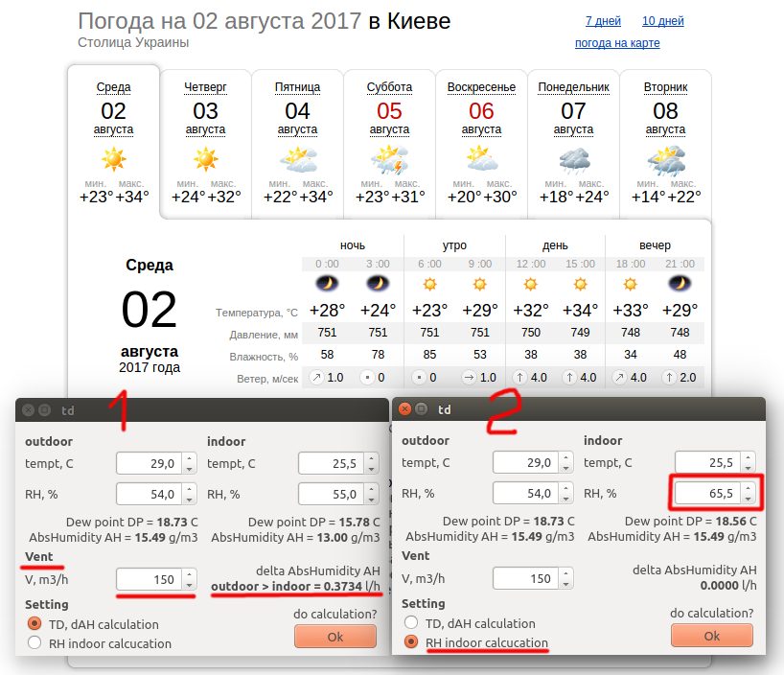The height and width of the screenshot is (675, 784).
Task: Click outdoor RH input field in right window
Action: coord(522,494)
